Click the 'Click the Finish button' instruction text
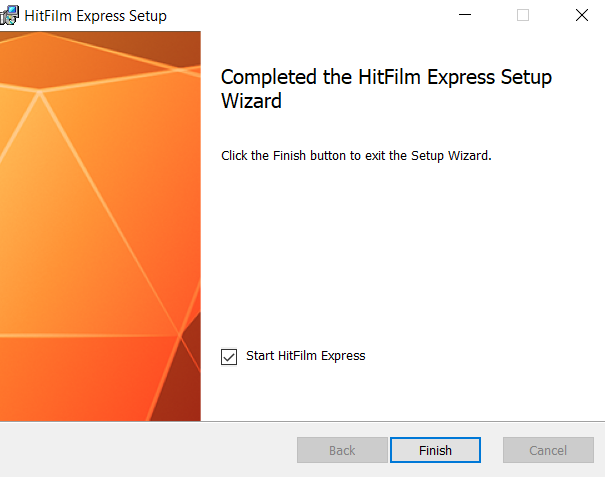The width and height of the screenshot is (605, 477). 356,156
